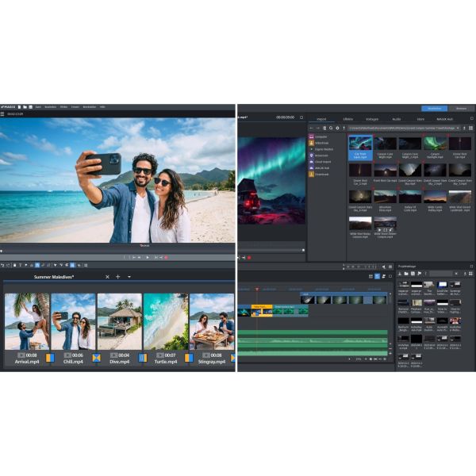Click the new project icon beside MAGIX logo
476x476 pixels.
tap(19, 107)
